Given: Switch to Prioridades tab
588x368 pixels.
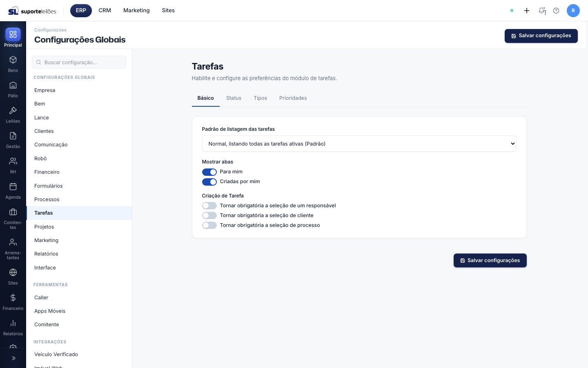Looking at the screenshot, I should [293, 98].
